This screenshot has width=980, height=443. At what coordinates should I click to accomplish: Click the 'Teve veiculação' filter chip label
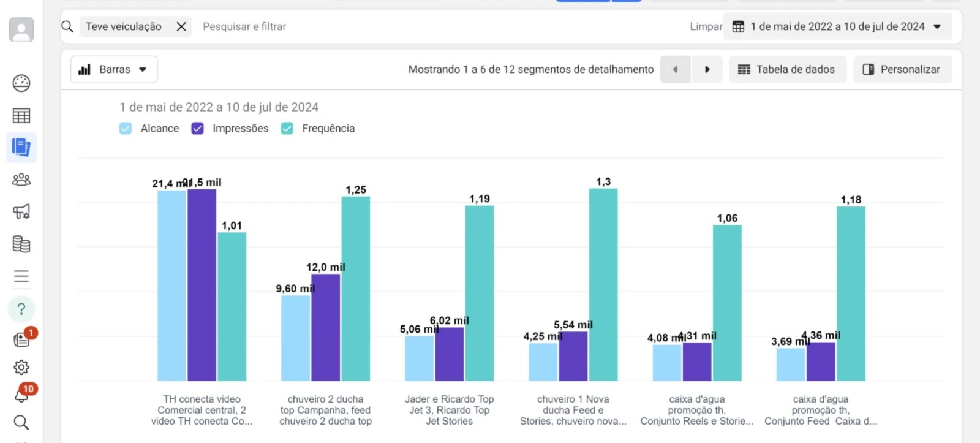(124, 26)
